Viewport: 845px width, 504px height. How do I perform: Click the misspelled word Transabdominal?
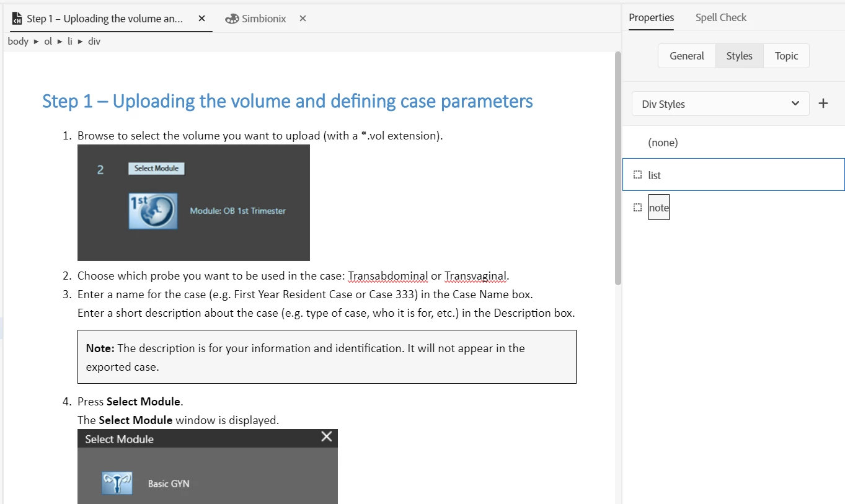pos(388,276)
